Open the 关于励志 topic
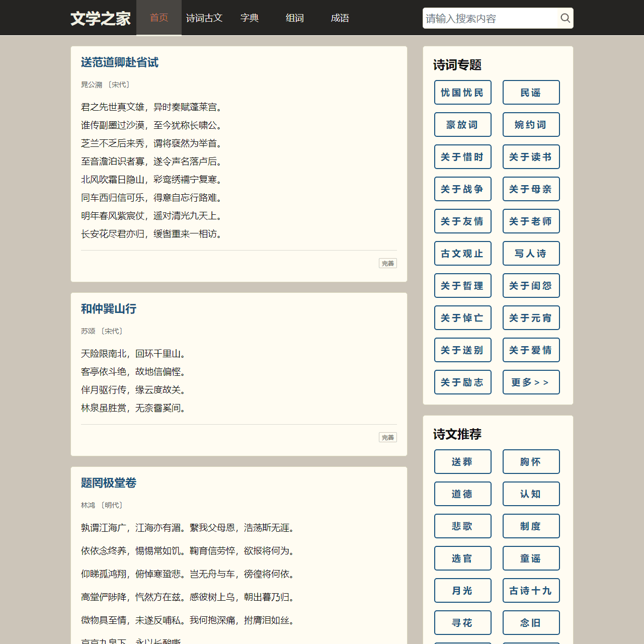Screen dimensions: 644x644 point(463,382)
